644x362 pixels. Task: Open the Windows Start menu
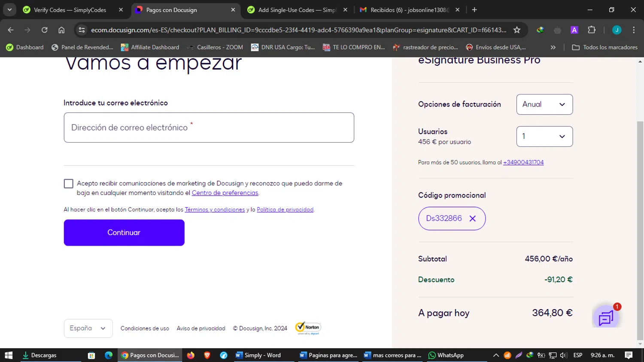point(9,355)
